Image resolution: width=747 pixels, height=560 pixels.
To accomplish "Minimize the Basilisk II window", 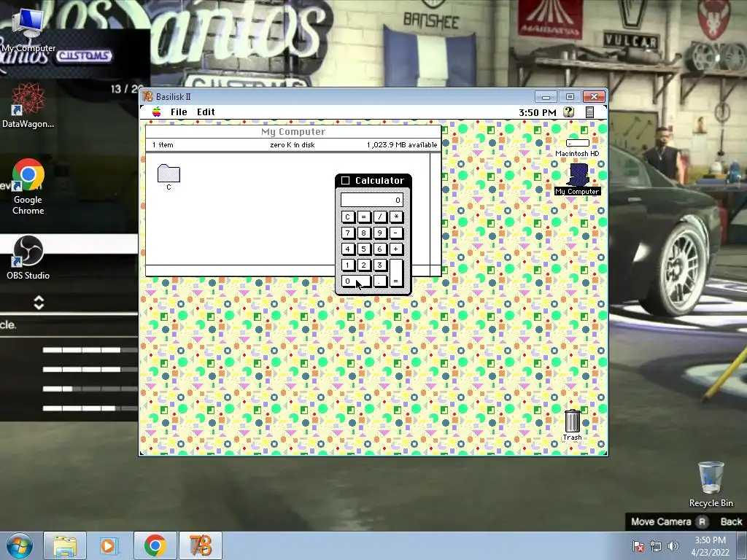I will point(546,97).
